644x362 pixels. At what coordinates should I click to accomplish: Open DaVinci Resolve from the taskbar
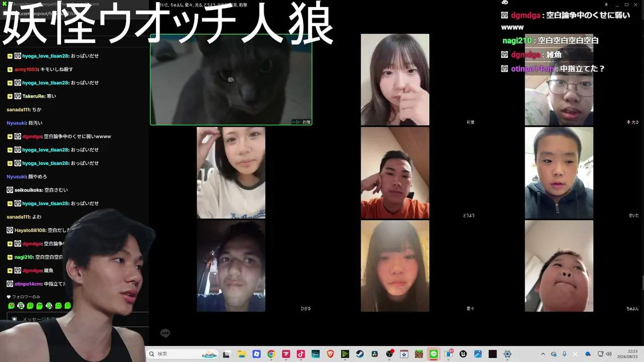(374, 354)
